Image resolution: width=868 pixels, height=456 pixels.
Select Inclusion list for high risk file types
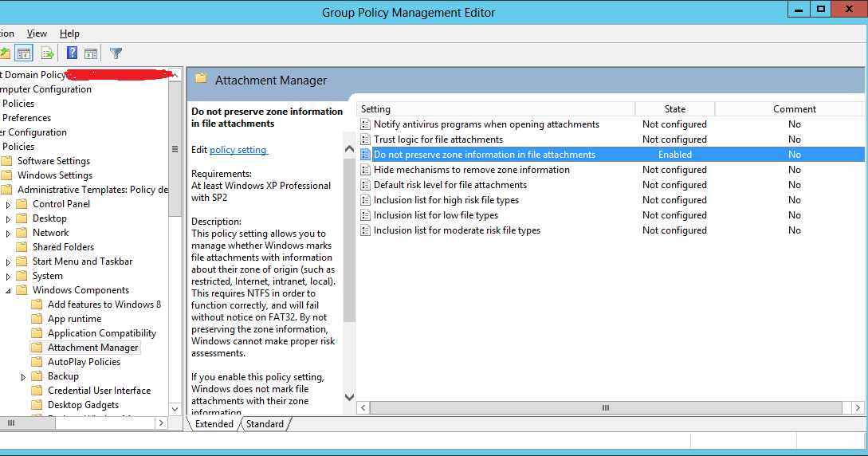pos(446,200)
